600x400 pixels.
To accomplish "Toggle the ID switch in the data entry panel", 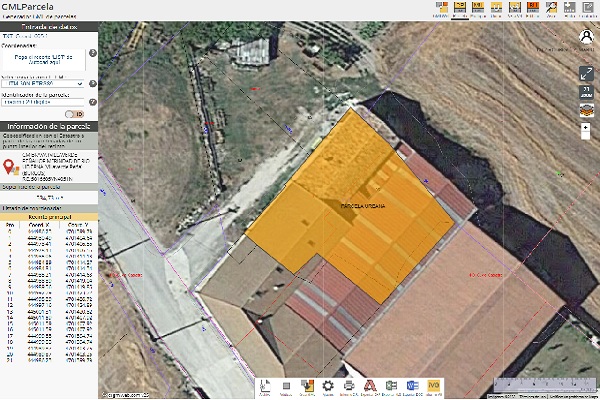I will point(74,114).
